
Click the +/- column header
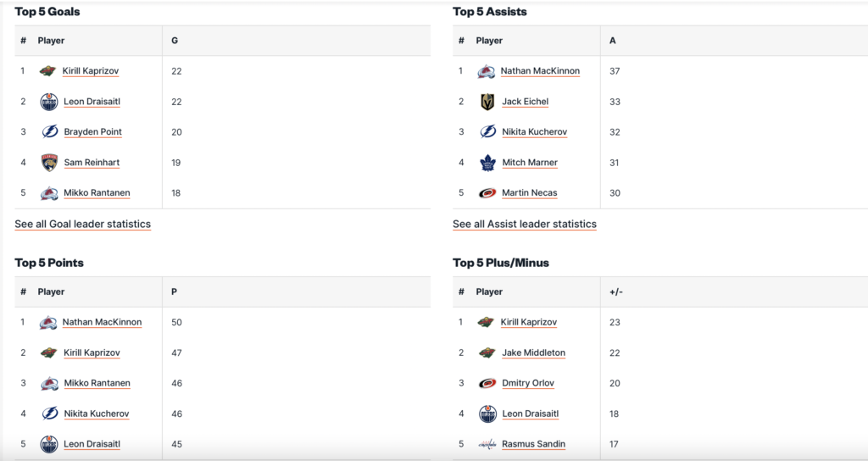coord(616,292)
